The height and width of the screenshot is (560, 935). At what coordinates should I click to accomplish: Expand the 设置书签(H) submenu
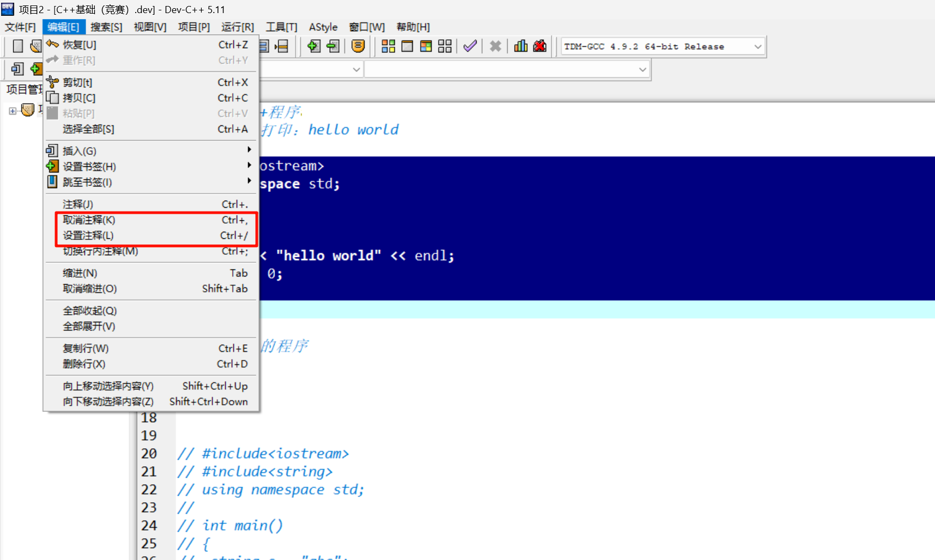(150, 167)
